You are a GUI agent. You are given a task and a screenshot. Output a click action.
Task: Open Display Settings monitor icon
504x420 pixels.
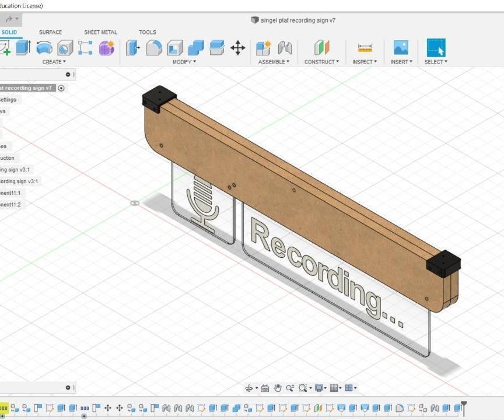tap(319, 388)
